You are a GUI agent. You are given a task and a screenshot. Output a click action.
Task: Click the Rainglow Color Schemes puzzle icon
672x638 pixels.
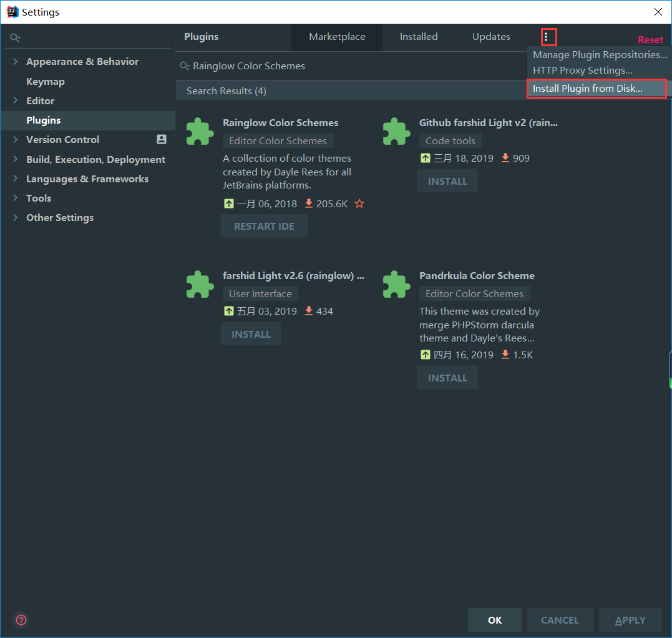(200, 132)
